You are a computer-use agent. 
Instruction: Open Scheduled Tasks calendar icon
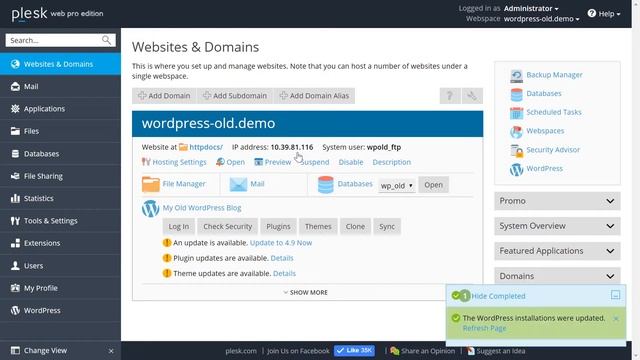coord(516,113)
